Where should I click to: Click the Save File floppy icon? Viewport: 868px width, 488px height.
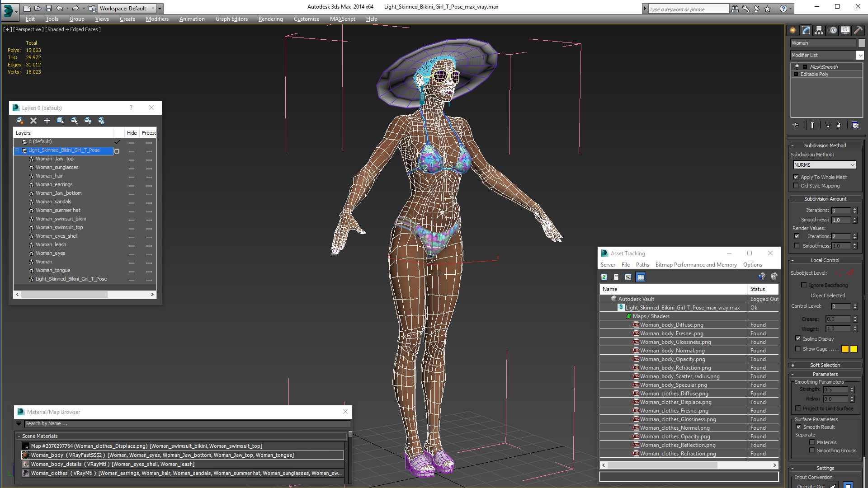point(49,8)
